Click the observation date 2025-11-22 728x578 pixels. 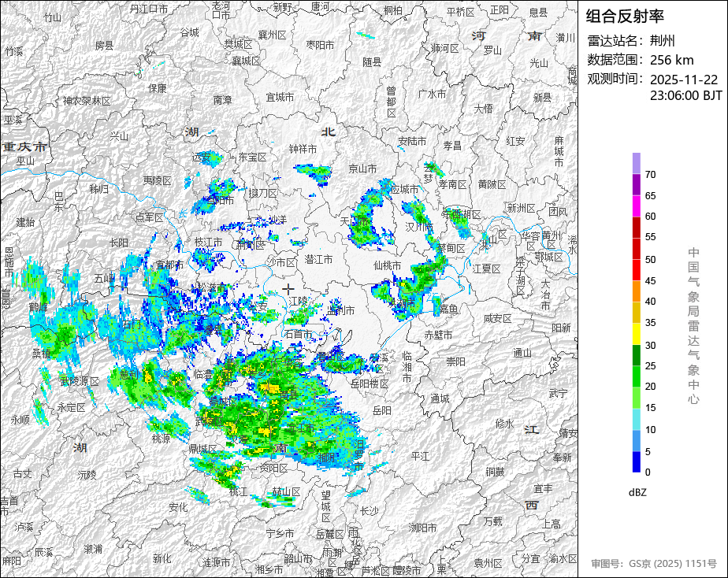(x=683, y=80)
